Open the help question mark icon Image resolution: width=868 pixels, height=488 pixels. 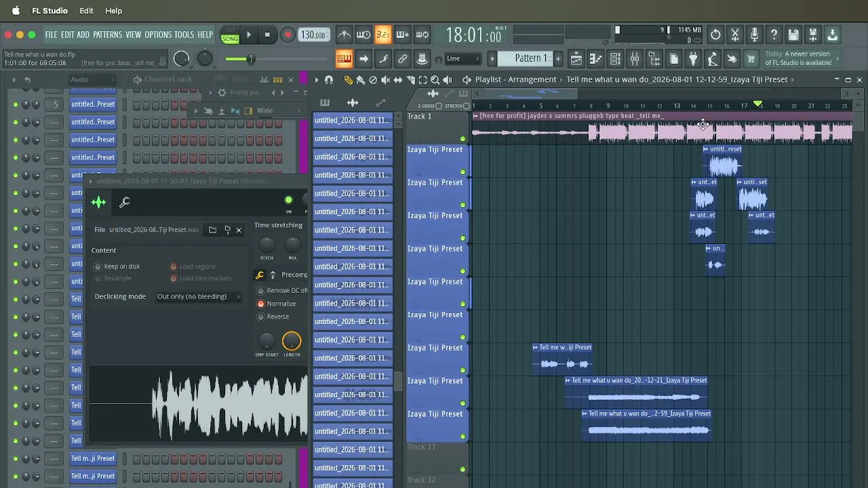point(774,35)
